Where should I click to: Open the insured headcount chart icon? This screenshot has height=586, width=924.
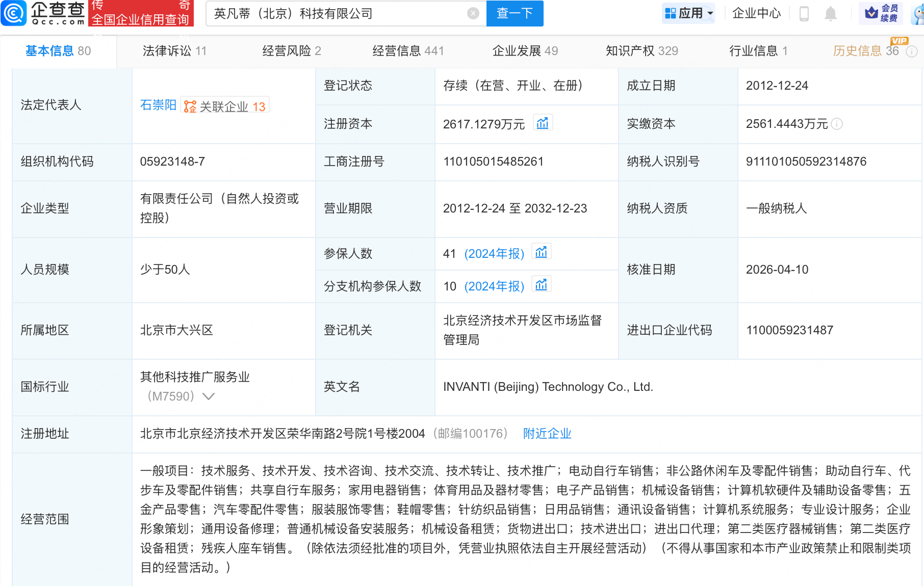click(541, 253)
